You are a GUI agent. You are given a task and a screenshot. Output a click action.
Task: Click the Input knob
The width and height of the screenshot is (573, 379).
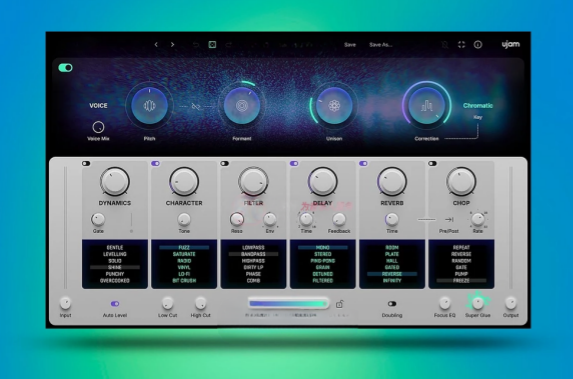click(x=65, y=303)
